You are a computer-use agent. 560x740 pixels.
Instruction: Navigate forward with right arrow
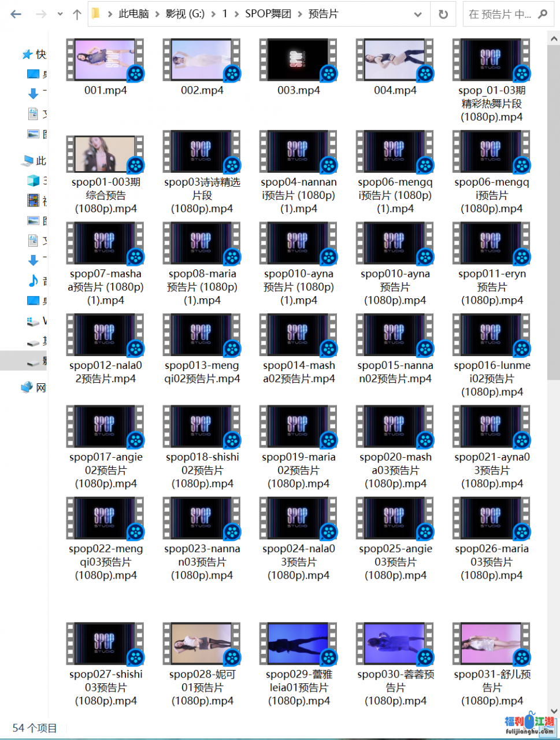click(41, 14)
